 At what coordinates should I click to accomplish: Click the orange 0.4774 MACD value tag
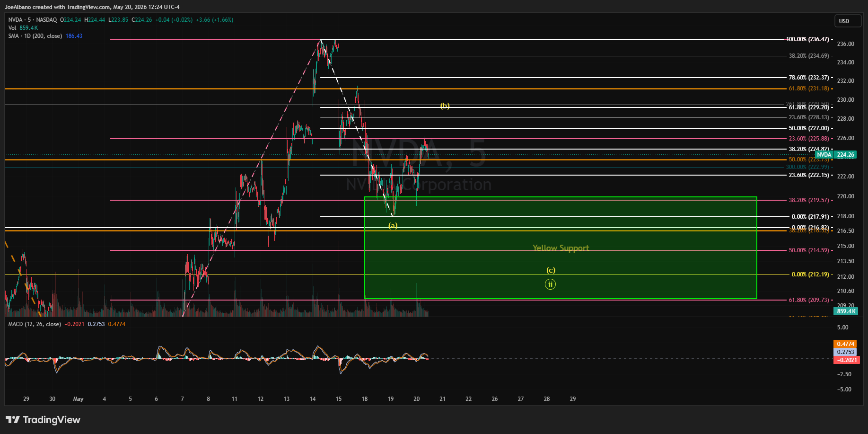point(846,344)
